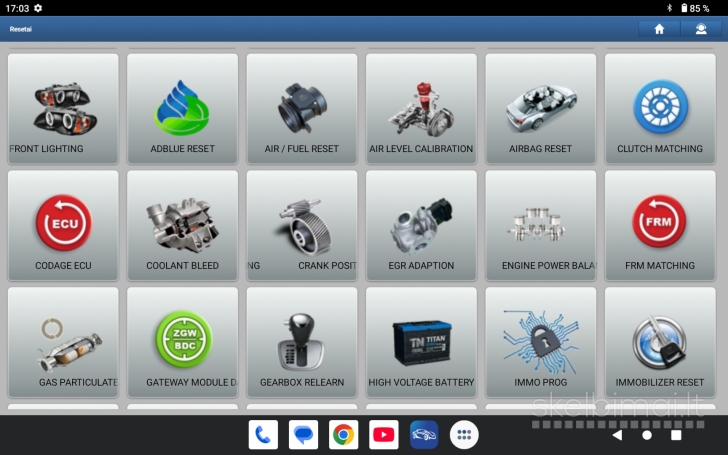Tap the Bluetooth status icon
Viewport: 728px width, 455px height.
(x=669, y=8)
